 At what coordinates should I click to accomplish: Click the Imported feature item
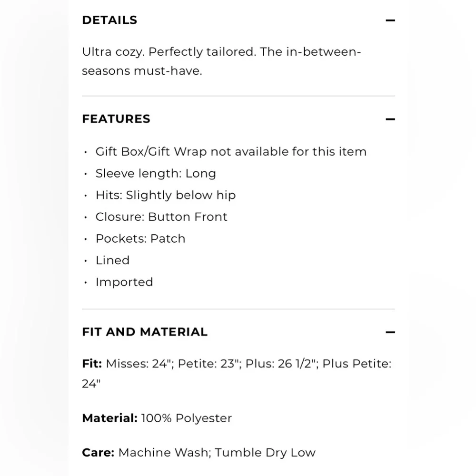coord(124,282)
